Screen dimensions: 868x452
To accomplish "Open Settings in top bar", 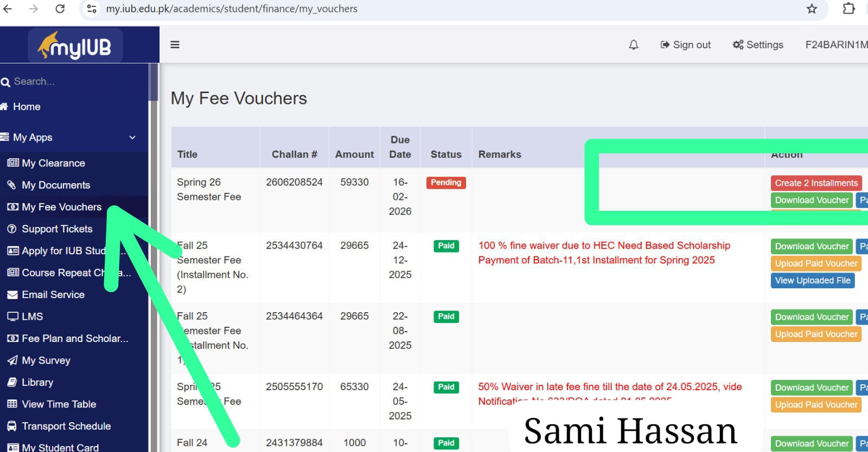I will point(758,45).
